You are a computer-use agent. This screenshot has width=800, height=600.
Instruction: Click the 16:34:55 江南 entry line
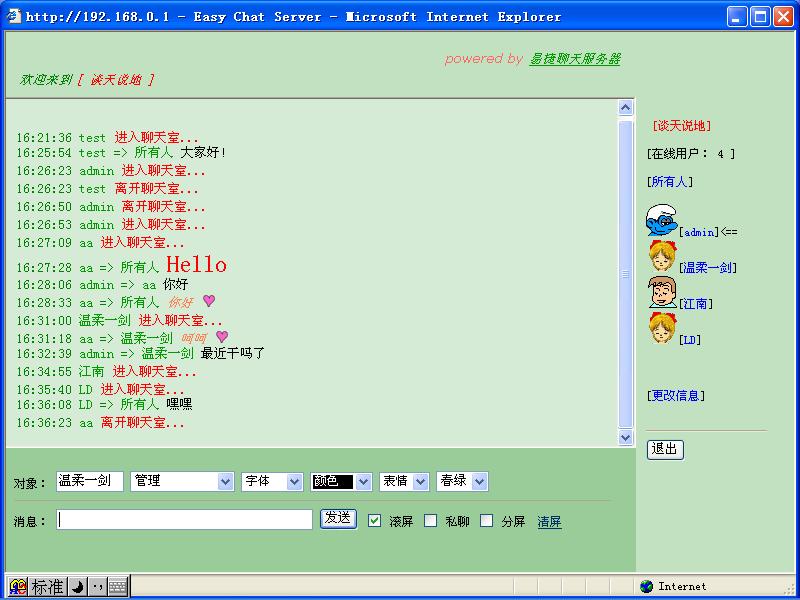[x=106, y=371]
